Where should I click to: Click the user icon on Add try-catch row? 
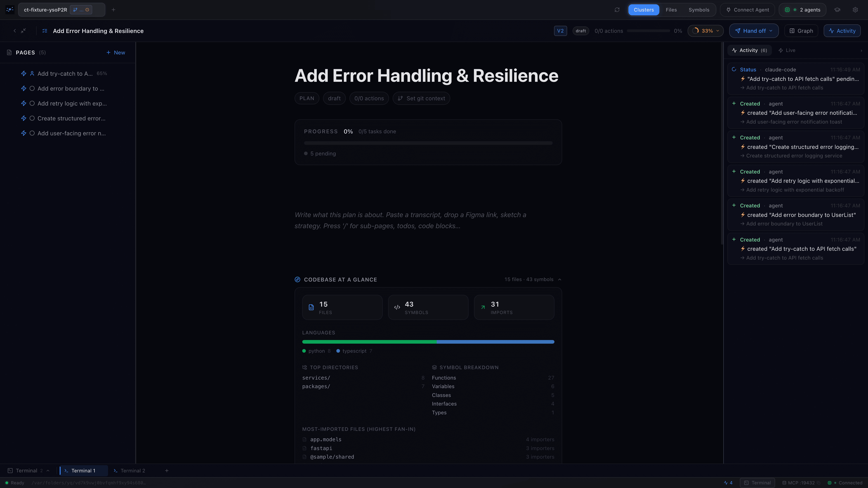[x=32, y=73]
